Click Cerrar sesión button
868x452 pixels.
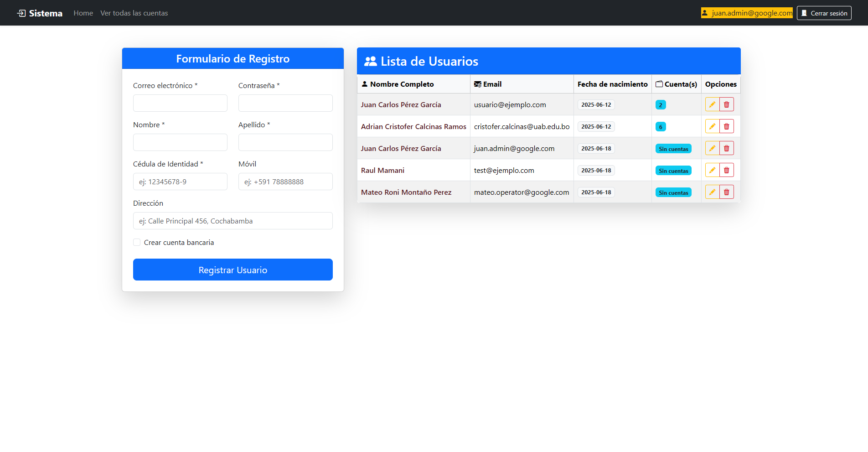[824, 13]
